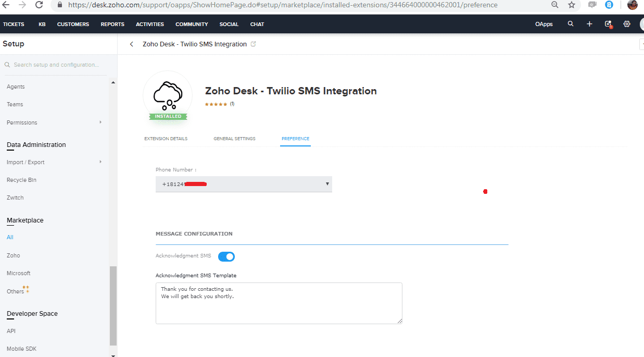Select the PREFERENCE tab
This screenshot has width=644, height=357.
point(295,139)
